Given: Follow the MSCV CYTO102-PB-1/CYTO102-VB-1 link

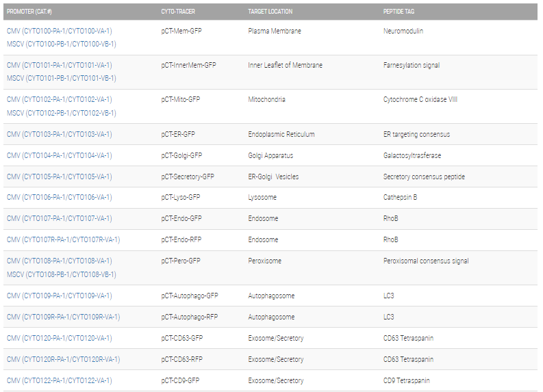Looking at the screenshot, I should 61,113.
